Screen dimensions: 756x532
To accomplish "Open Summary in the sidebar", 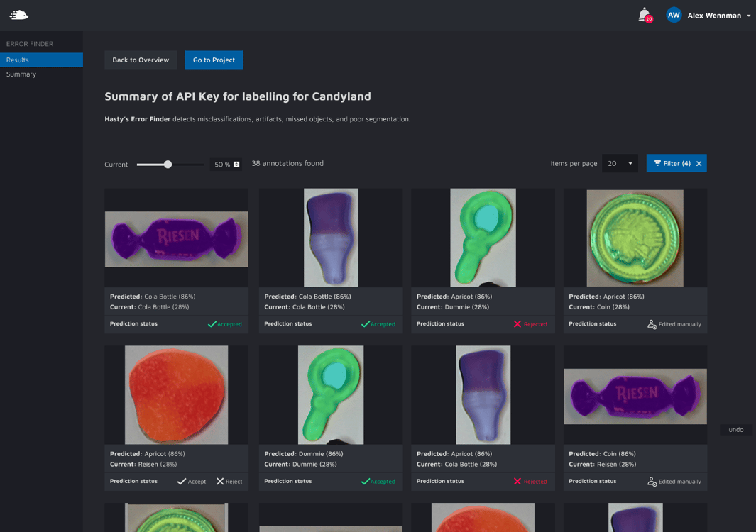I will click(21, 74).
